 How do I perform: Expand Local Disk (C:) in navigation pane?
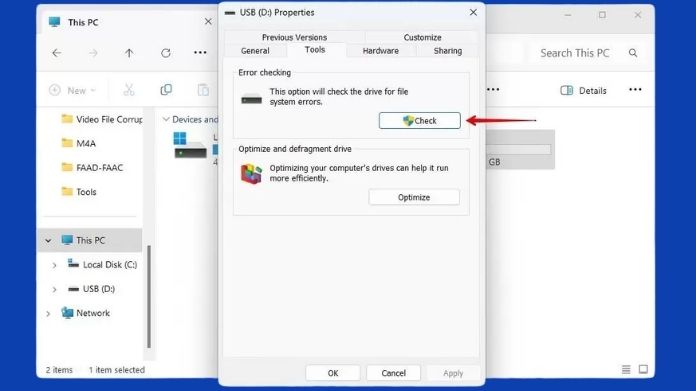click(54, 265)
